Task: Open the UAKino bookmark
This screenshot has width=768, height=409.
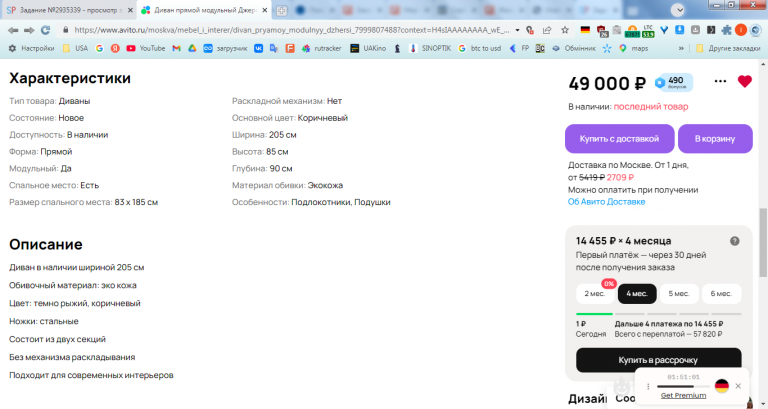Action: pyautogui.click(x=368, y=48)
